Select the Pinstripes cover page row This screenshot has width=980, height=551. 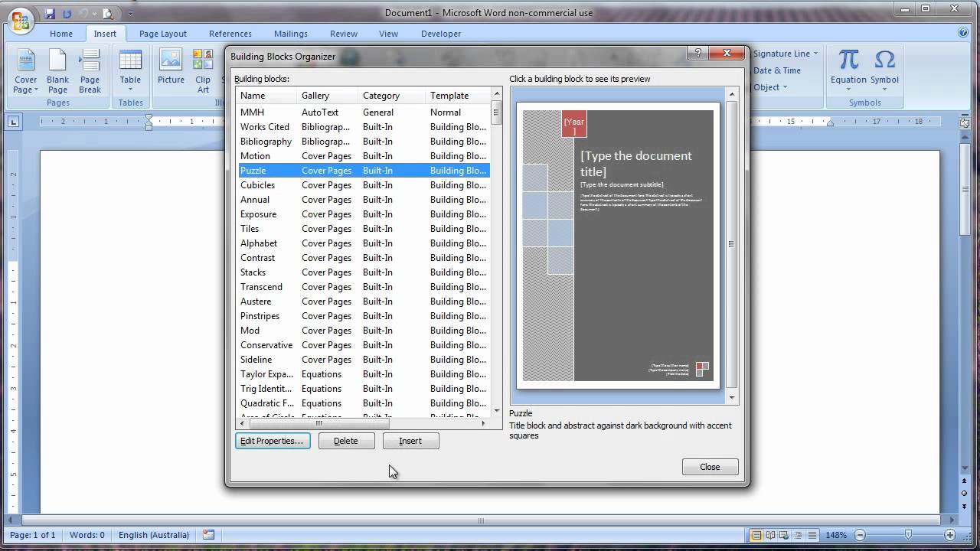point(363,316)
